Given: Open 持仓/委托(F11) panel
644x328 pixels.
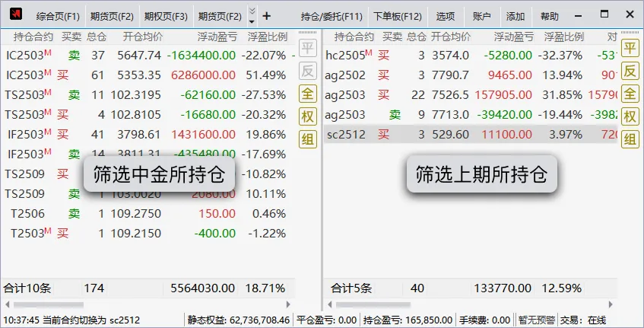Looking at the screenshot, I should [332, 17].
